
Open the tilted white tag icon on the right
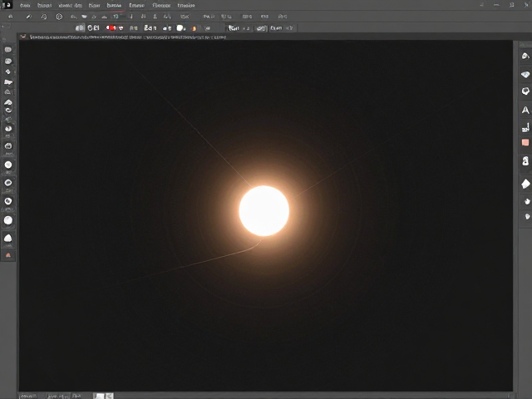point(525,184)
